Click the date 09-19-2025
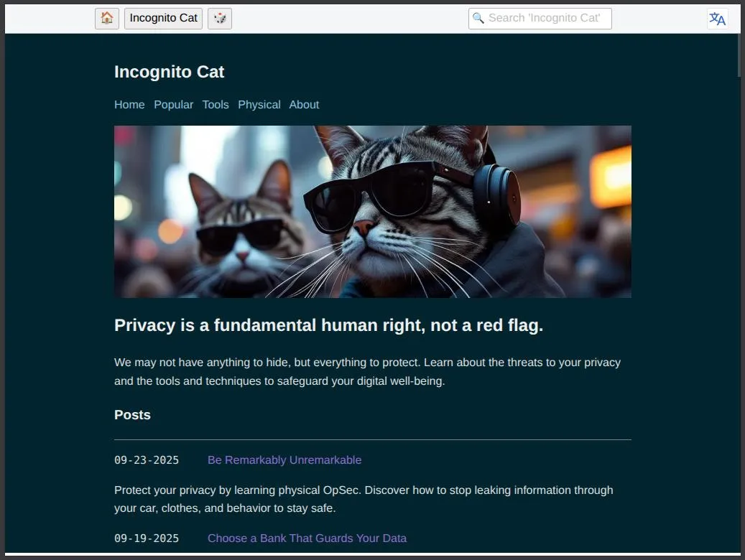 [147, 538]
